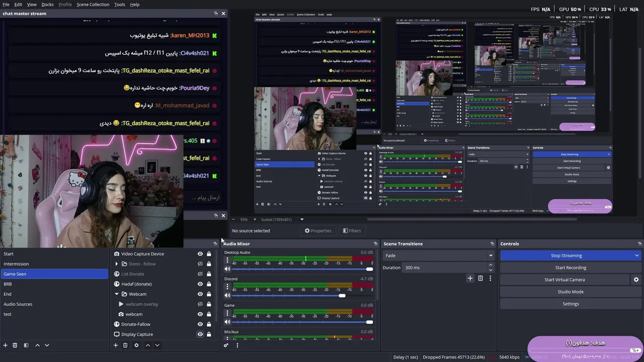Move the selected source up
The image size is (644, 362).
pos(148,345)
